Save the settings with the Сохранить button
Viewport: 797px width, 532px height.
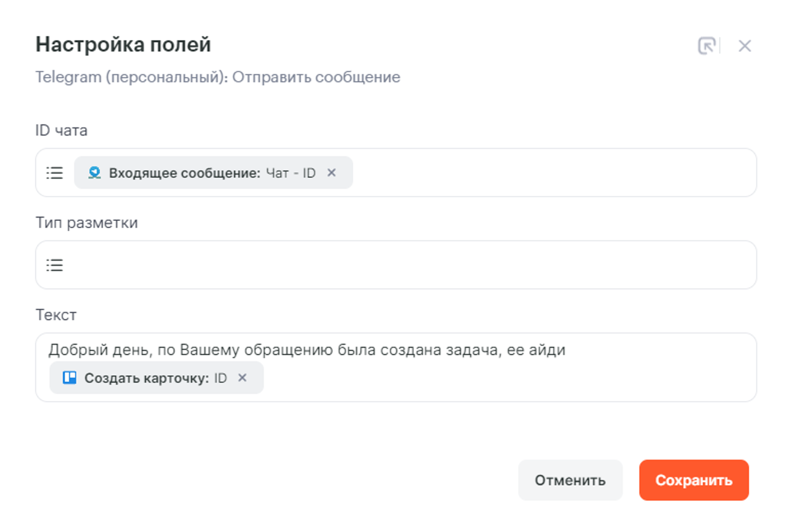tap(693, 480)
